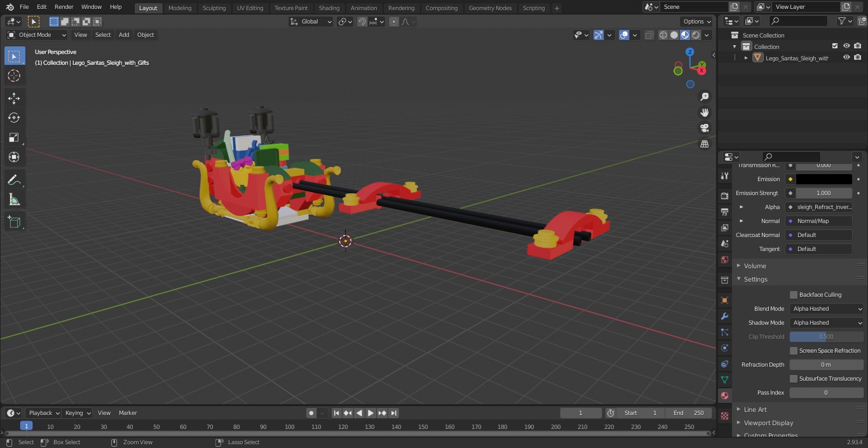Click the Alpha sleigh_Refract_inver texture field
868x448 pixels.
(819, 207)
